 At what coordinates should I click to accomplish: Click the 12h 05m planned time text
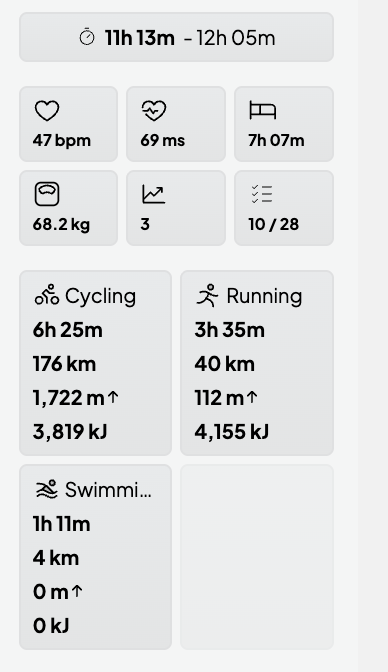236,38
